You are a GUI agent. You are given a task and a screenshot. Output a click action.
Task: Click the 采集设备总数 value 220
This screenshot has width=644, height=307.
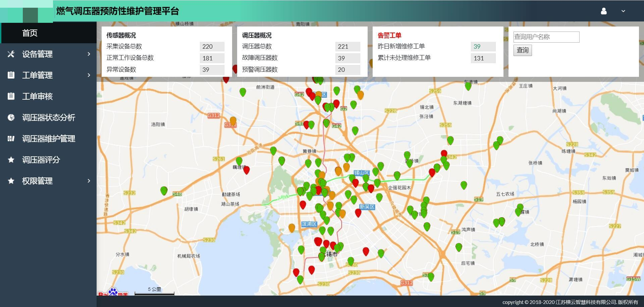pyautogui.click(x=212, y=47)
